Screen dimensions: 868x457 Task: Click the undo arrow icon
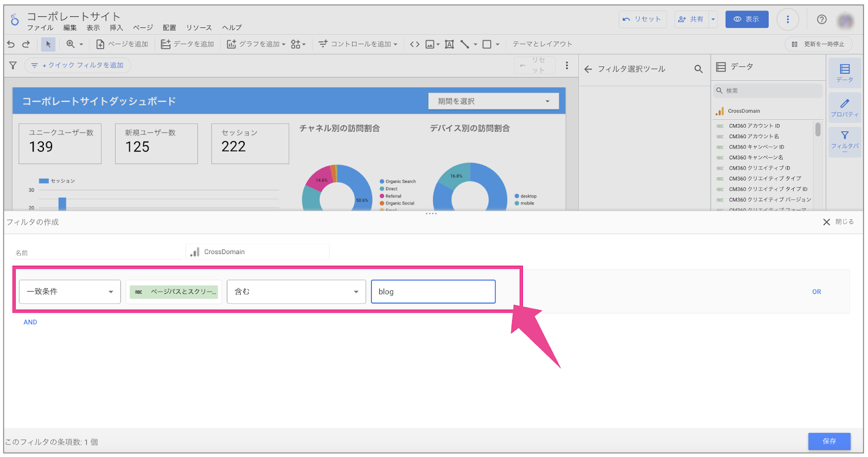tap(11, 44)
